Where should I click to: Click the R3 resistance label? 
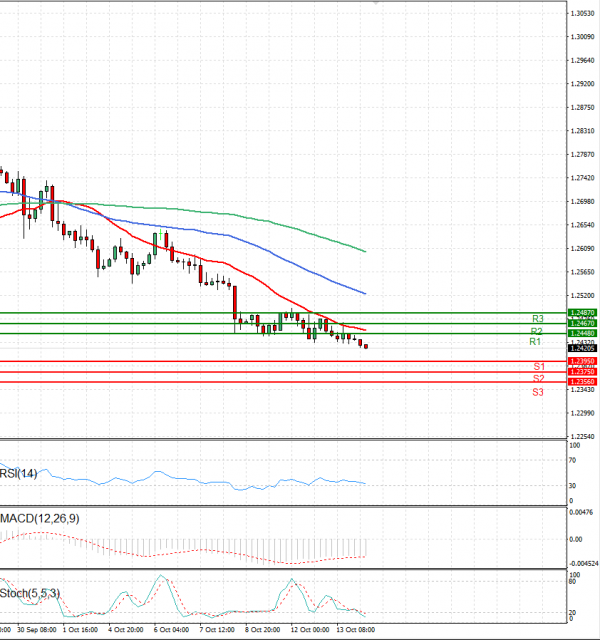pos(537,319)
